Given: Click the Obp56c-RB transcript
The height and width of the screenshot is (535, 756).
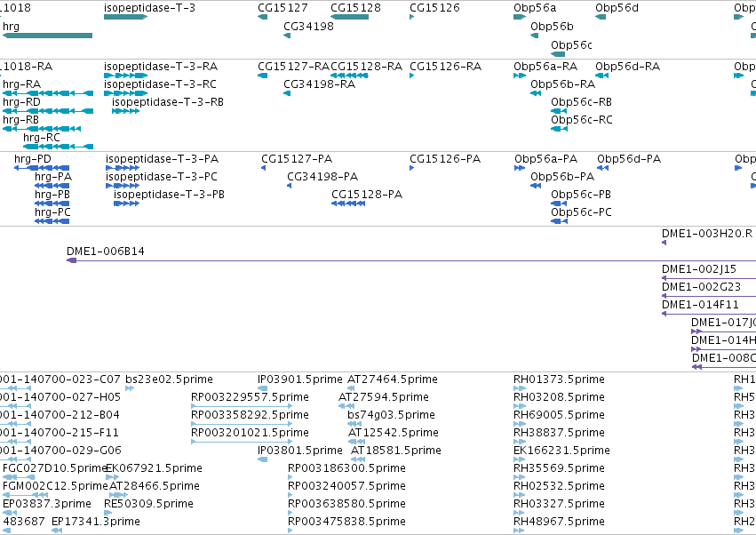Looking at the screenshot, I should pyautogui.click(x=559, y=111).
